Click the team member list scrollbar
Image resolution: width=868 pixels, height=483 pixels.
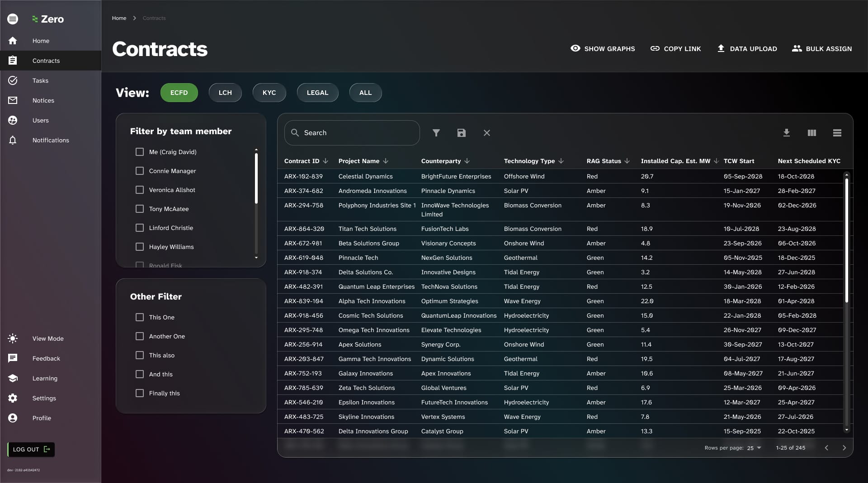(256, 178)
